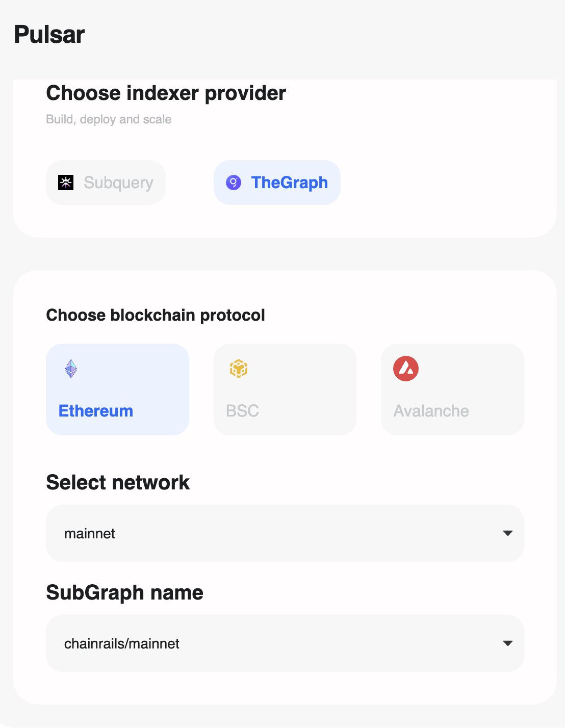The height and width of the screenshot is (728, 565).
Task: Open the chainrails/mainnet dropdown list
Action: [x=285, y=643]
